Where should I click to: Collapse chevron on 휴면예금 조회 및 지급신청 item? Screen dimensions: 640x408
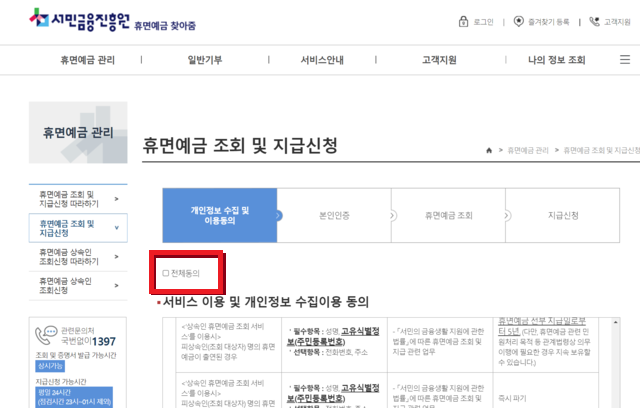coord(117,228)
